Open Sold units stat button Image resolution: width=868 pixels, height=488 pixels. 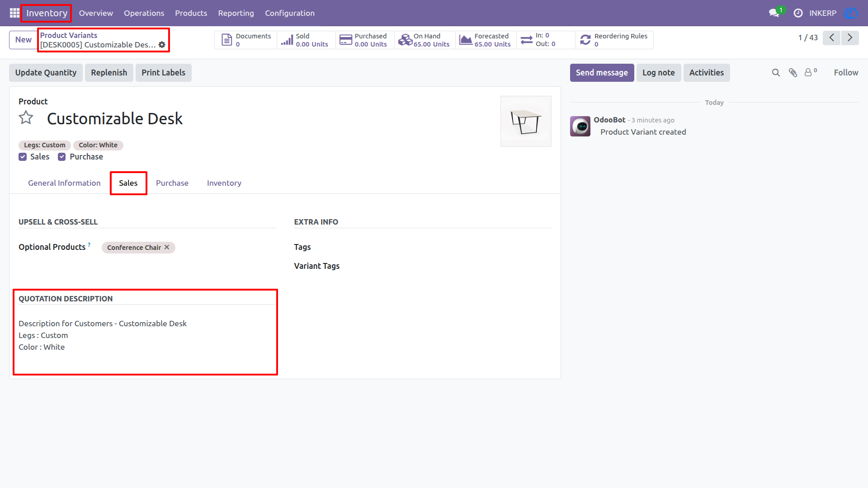[x=306, y=40]
